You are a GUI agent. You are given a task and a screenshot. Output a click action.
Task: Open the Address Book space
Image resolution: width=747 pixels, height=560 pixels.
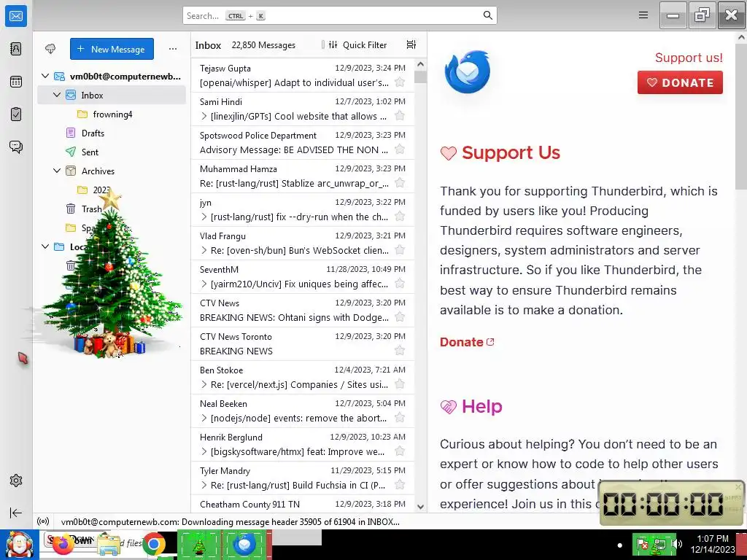(16, 49)
